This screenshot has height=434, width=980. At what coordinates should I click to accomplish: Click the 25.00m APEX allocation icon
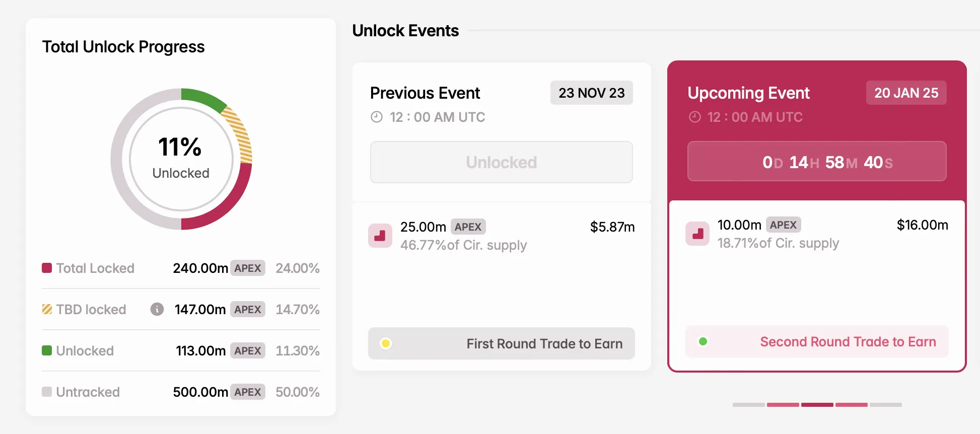pyautogui.click(x=380, y=236)
